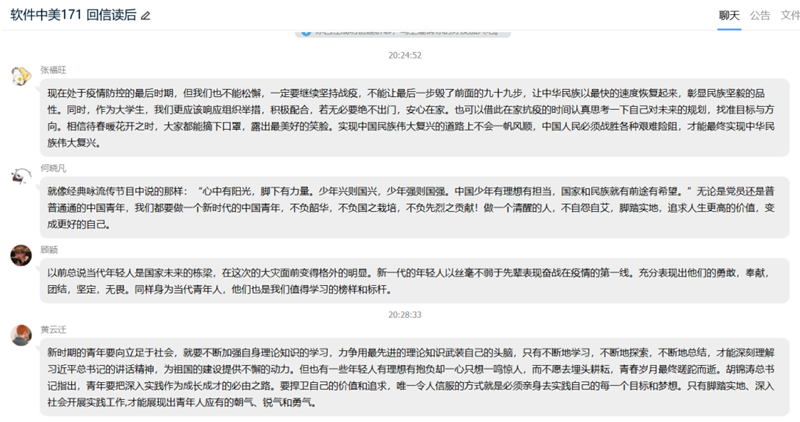Viewport: 800px width, 422px height.
Task: Click group title 软件中美171 回信读后
Action: (x=73, y=15)
